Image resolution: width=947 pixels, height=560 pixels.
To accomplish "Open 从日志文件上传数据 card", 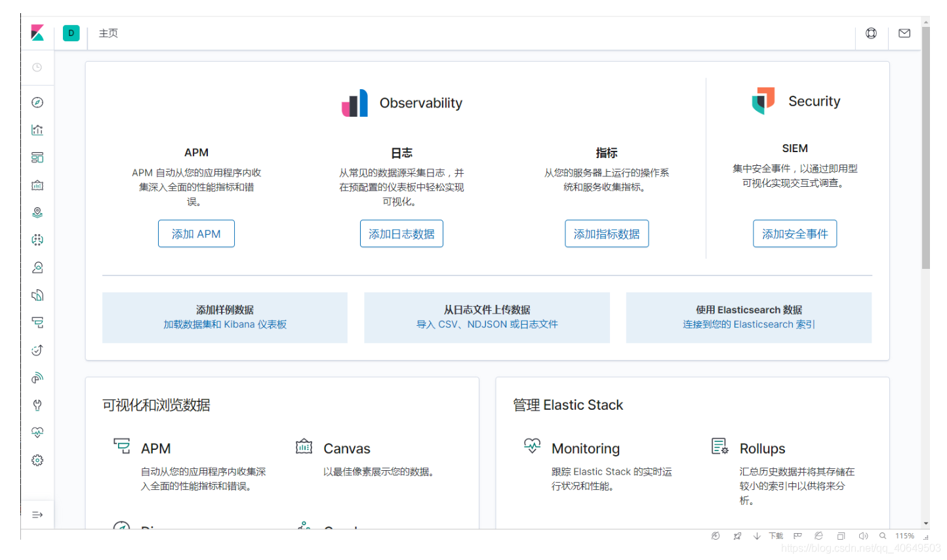I will 487,317.
